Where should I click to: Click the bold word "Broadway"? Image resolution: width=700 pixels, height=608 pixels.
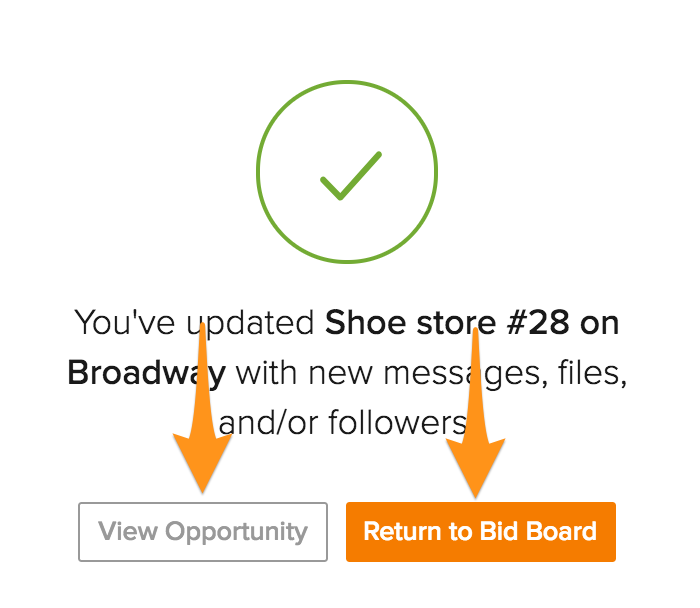coord(146,372)
